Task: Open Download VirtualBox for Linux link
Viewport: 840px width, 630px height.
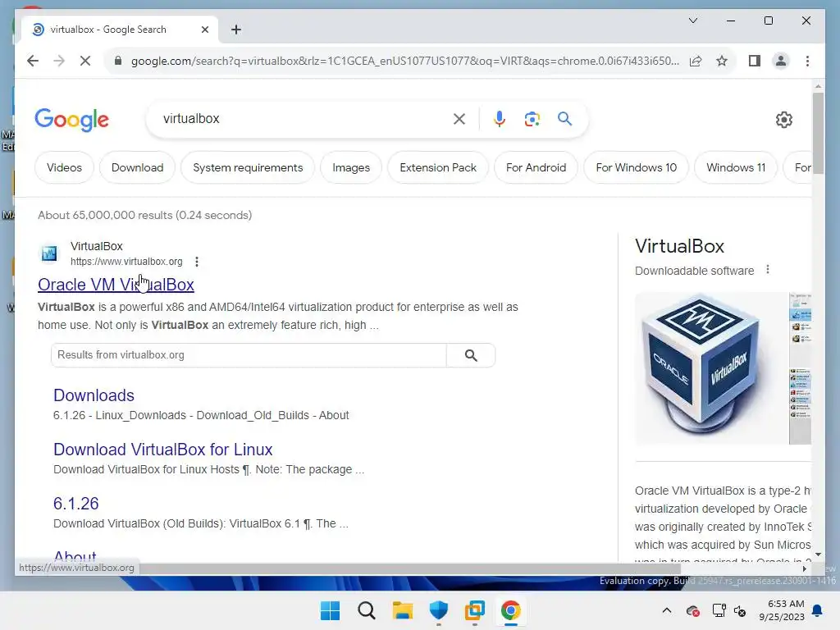Action: [163, 450]
